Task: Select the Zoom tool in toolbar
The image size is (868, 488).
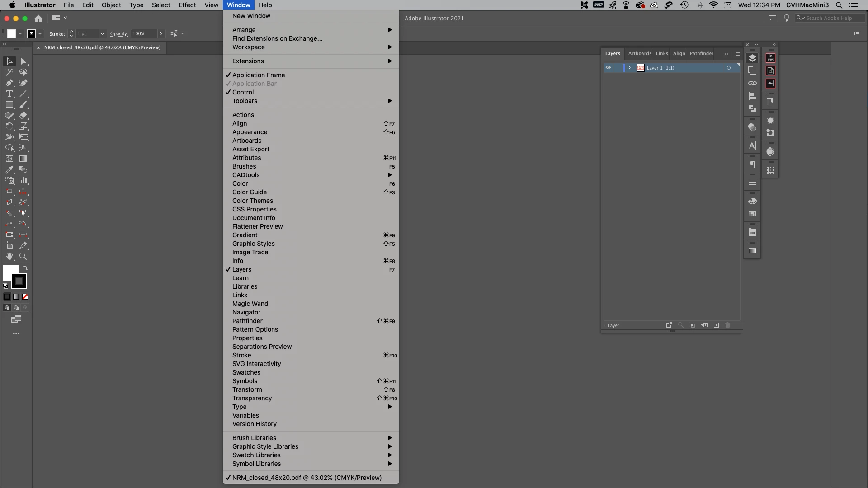Action: coord(23,256)
